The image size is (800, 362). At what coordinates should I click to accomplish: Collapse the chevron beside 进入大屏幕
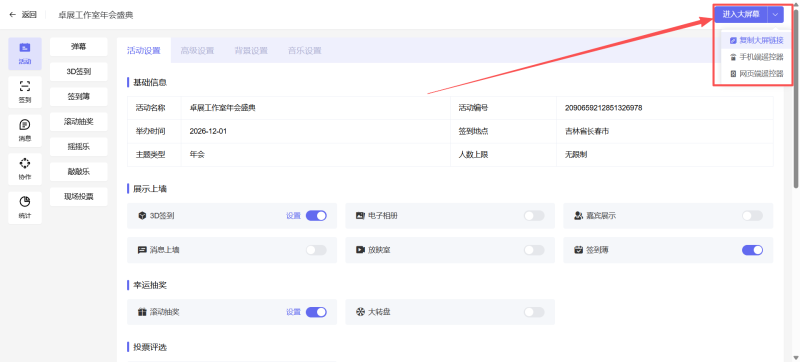(776, 15)
